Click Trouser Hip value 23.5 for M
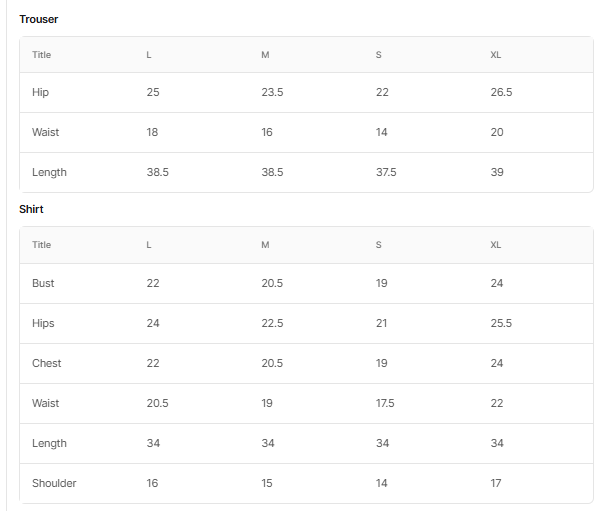This screenshot has height=511, width=601. point(272,92)
